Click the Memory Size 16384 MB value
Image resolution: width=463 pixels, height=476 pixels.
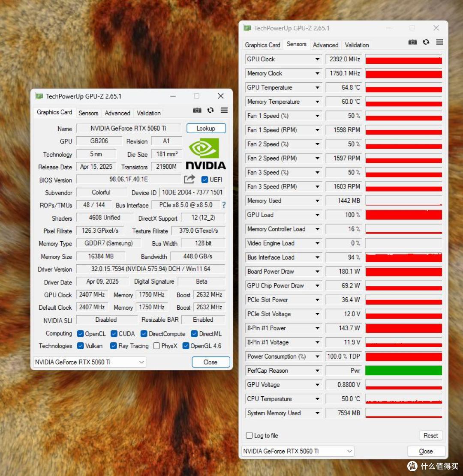(x=101, y=256)
